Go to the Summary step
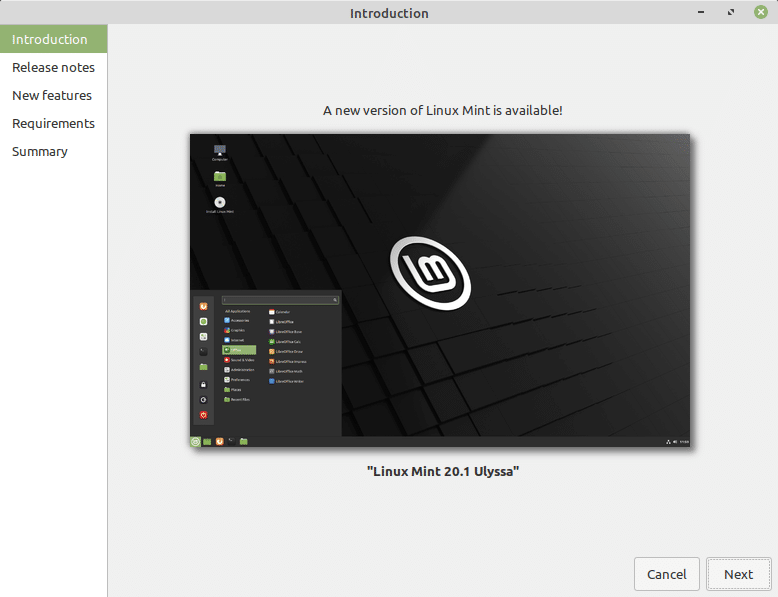Screen dimensions: 778x597 click(x=40, y=151)
